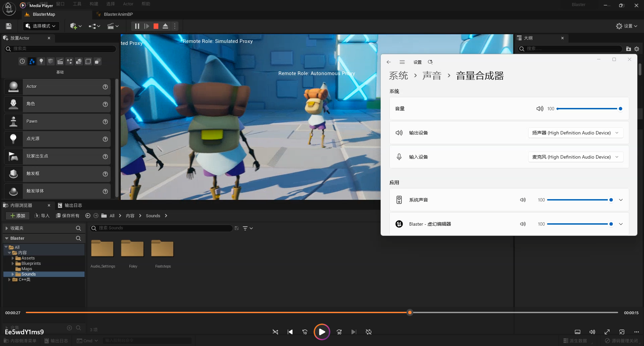The width and height of the screenshot is (644, 346).
Task: Open the 选择模式 mode dropdown
Action: click(x=41, y=26)
